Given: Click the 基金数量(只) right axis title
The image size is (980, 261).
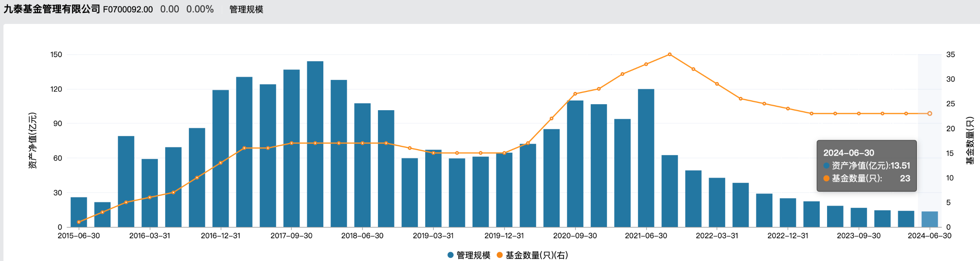Looking at the screenshot, I should coord(970,141).
